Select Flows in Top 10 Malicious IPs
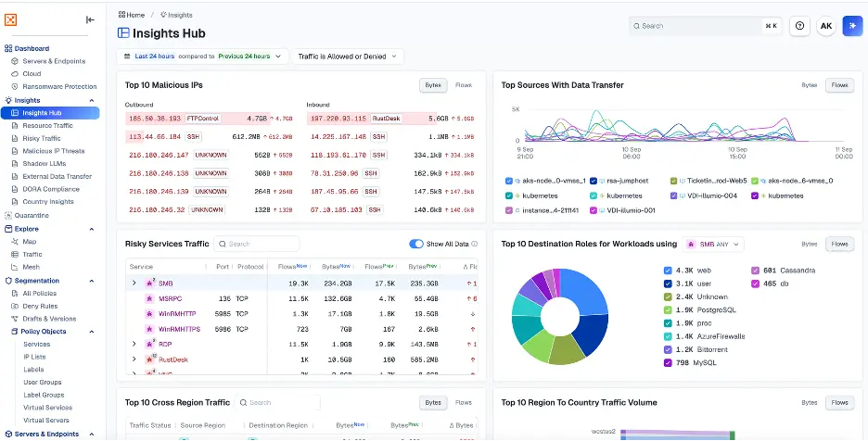This screenshot has width=868, height=441. coord(464,85)
